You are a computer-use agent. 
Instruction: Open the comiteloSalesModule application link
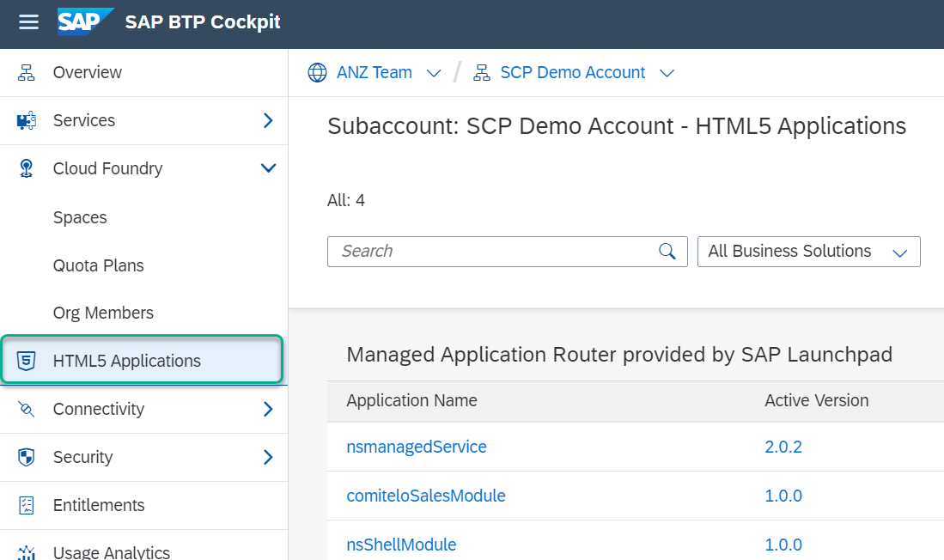coord(426,496)
